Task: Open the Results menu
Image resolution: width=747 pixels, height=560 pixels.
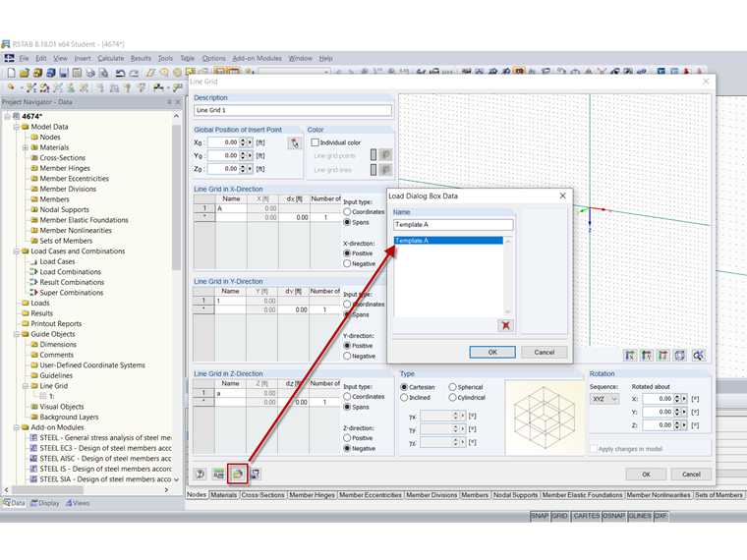Action: [x=141, y=58]
